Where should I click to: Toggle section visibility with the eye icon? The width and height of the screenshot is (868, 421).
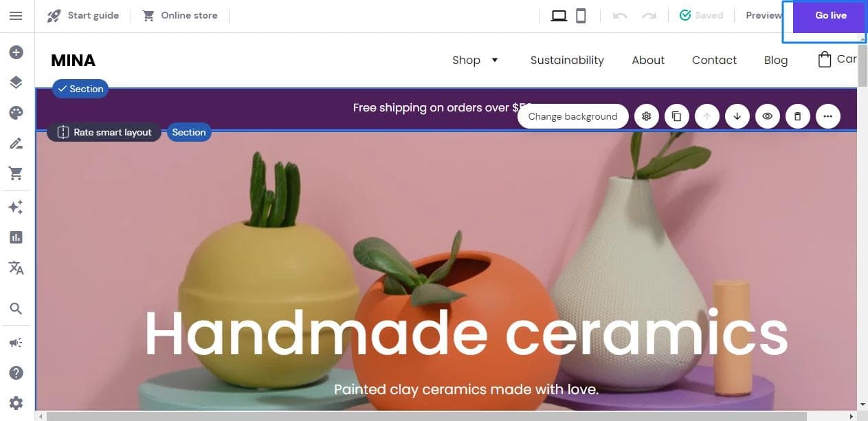[768, 116]
